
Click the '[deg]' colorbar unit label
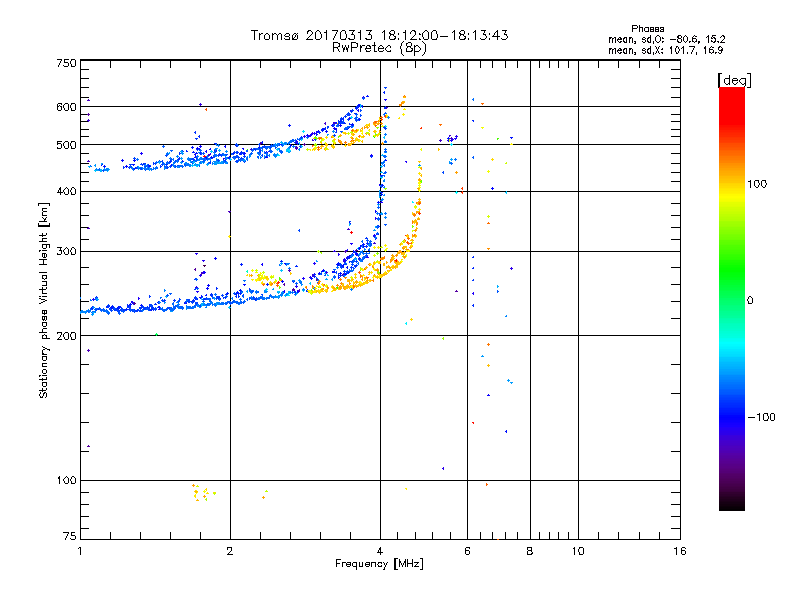point(734,80)
